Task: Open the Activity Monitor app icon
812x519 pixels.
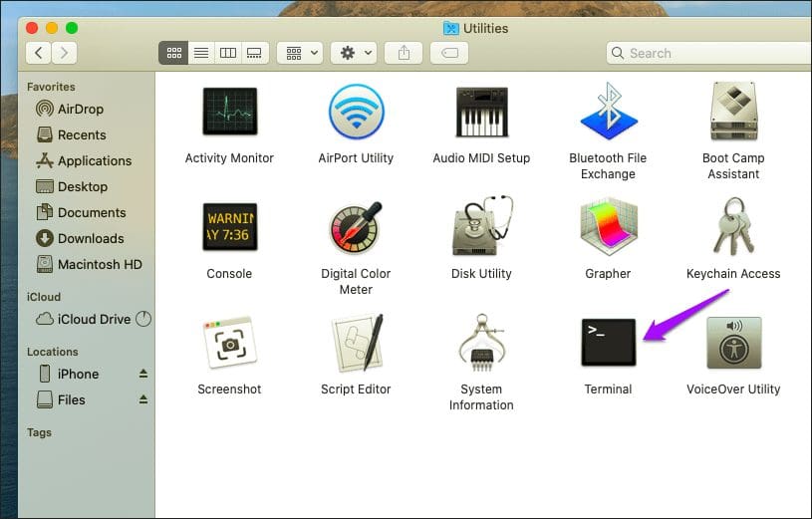Action: click(230, 112)
